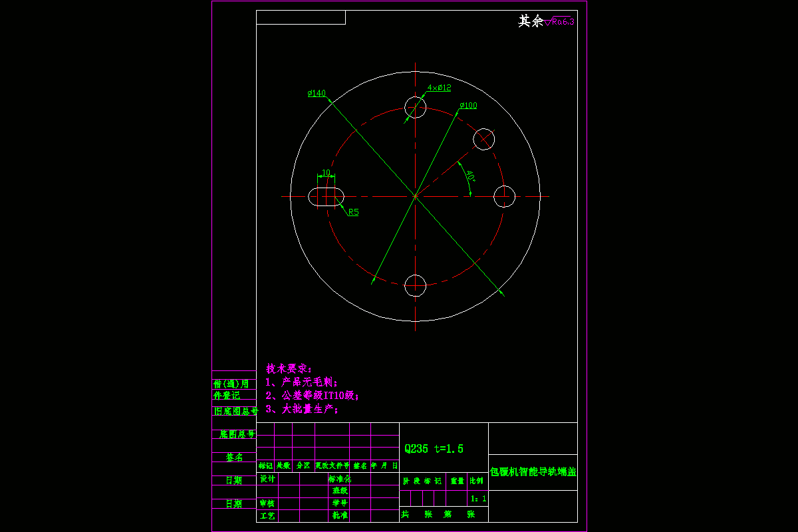Select the 更改文件号 revision column header
This screenshot has height=532, width=798.
(332, 466)
